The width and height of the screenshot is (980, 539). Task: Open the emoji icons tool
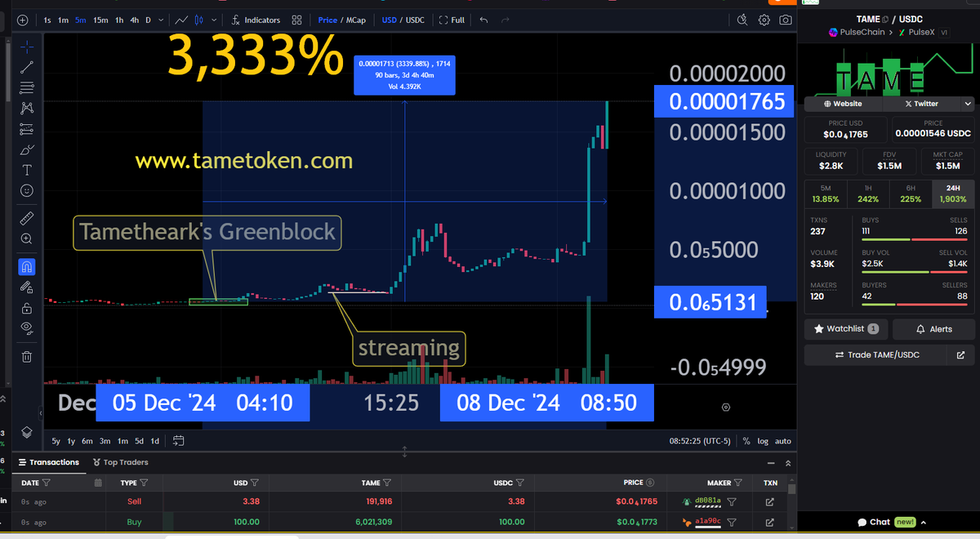tap(27, 190)
